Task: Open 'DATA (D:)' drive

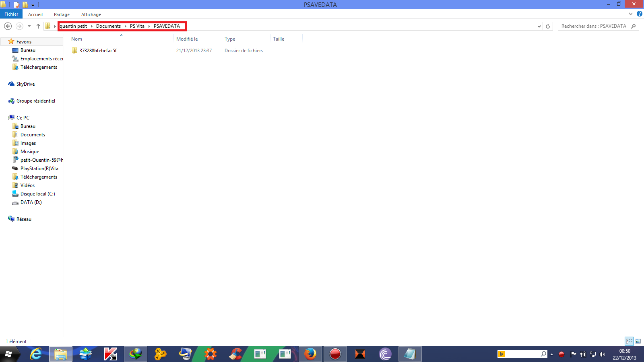Action: 31,202
